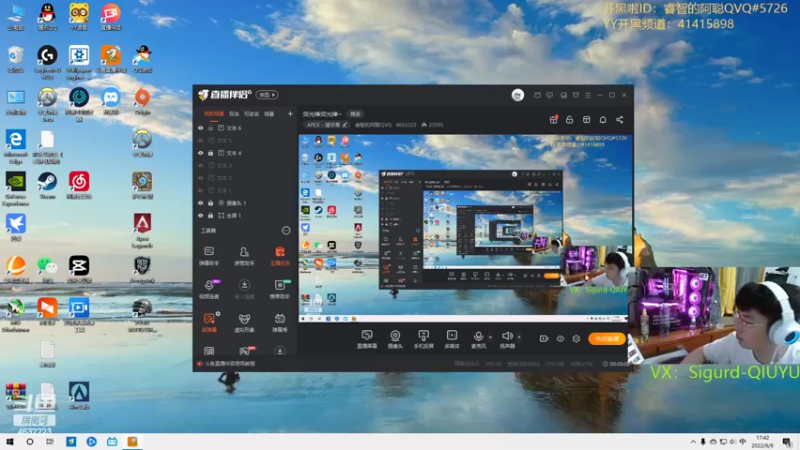Add 手机投屏 phone casting source
Viewport: 800px width, 450px height.
point(423,339)
